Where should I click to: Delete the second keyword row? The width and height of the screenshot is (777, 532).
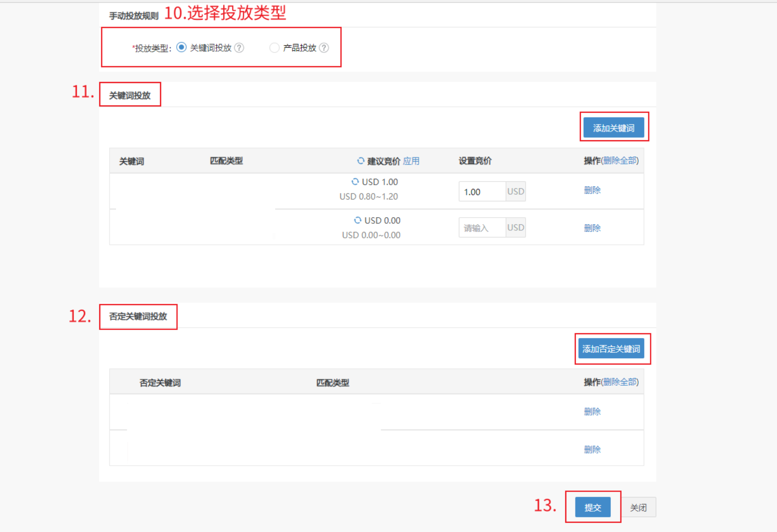coord(592,228)
